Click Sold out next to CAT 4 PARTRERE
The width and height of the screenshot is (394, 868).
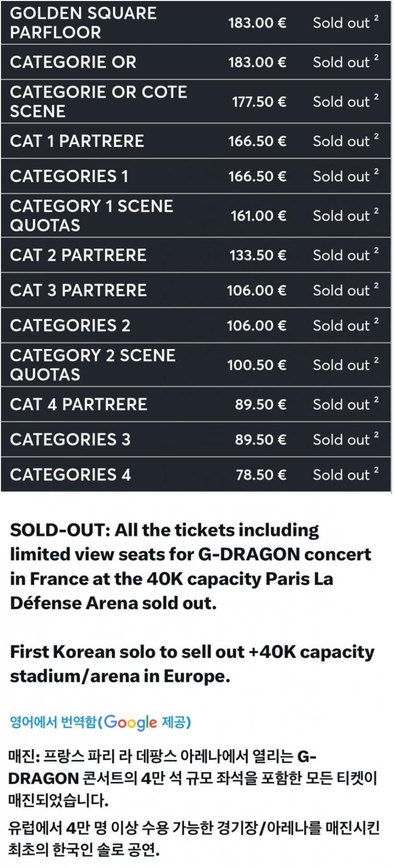341,404
